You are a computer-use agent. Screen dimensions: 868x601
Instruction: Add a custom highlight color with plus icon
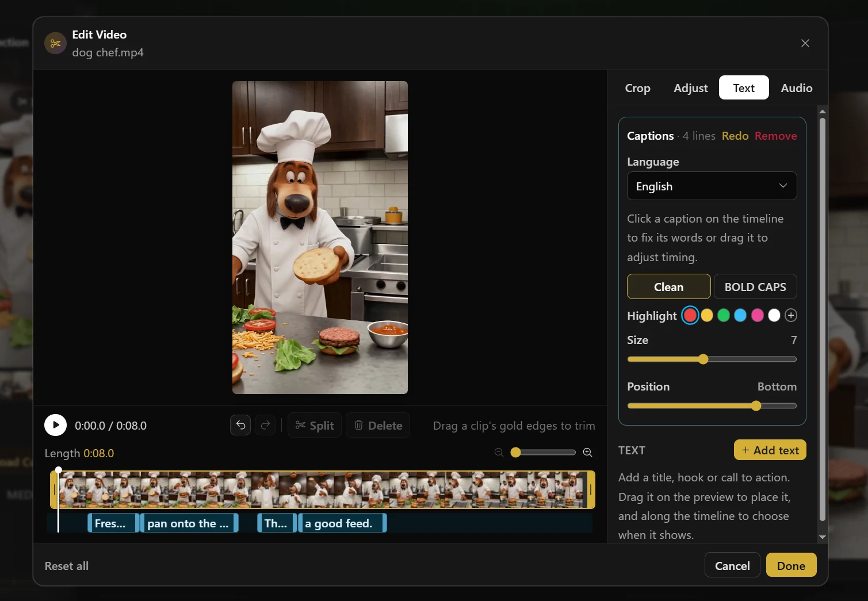point(791,315)
